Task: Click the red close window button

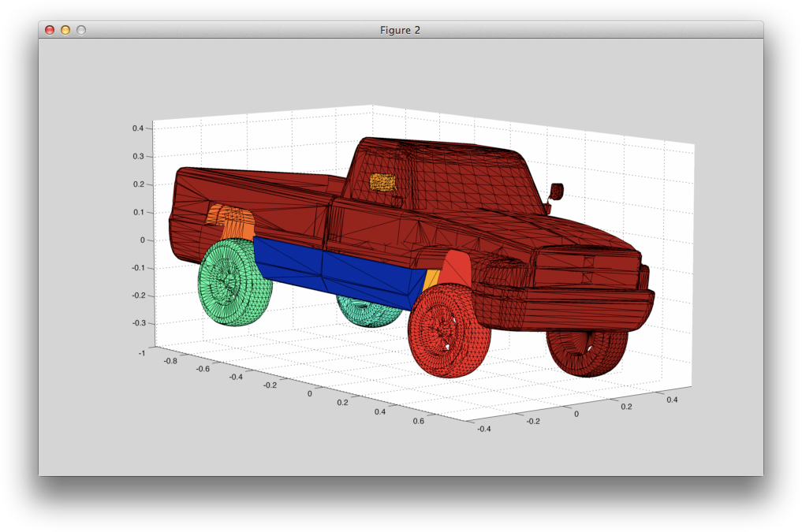Action: (x=50, y=30)
